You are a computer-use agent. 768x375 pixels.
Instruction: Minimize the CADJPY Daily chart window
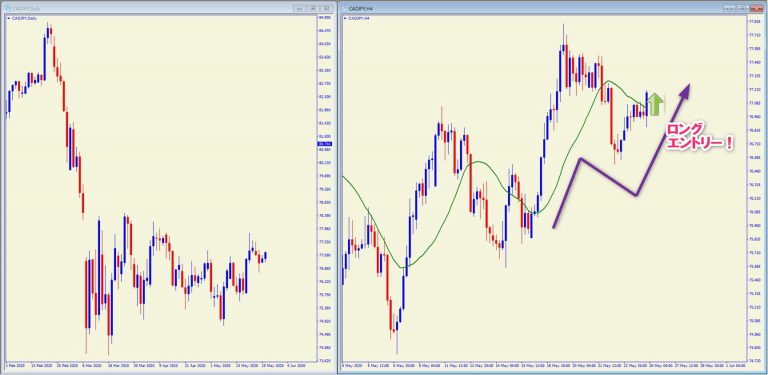coord(300,8)
